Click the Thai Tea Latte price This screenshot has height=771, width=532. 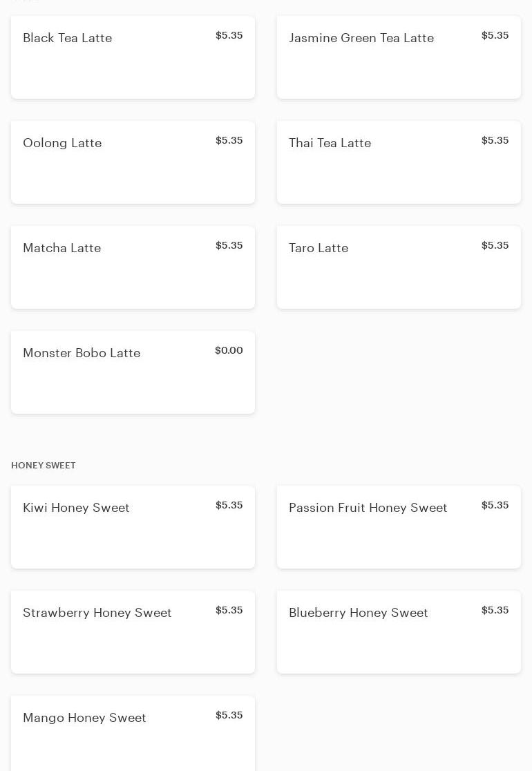pos(495,140)
